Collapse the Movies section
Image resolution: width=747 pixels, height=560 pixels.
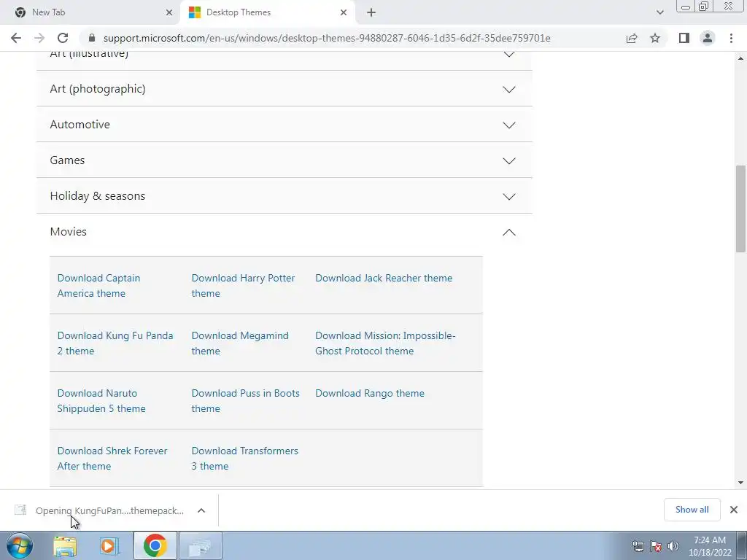click(x=284, y=231)
